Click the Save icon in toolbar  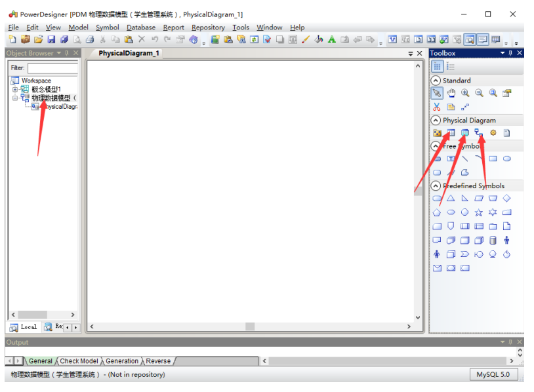[51, 40]
